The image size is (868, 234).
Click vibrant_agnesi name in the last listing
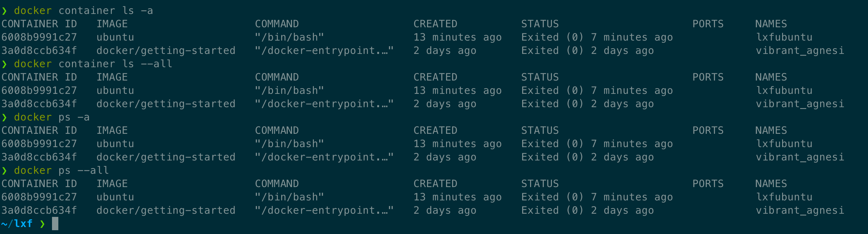[x=800, y=211]
